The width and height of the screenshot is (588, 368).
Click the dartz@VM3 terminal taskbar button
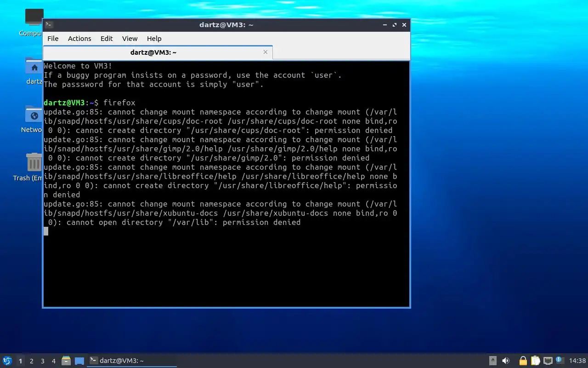click(x=132, y=361)
